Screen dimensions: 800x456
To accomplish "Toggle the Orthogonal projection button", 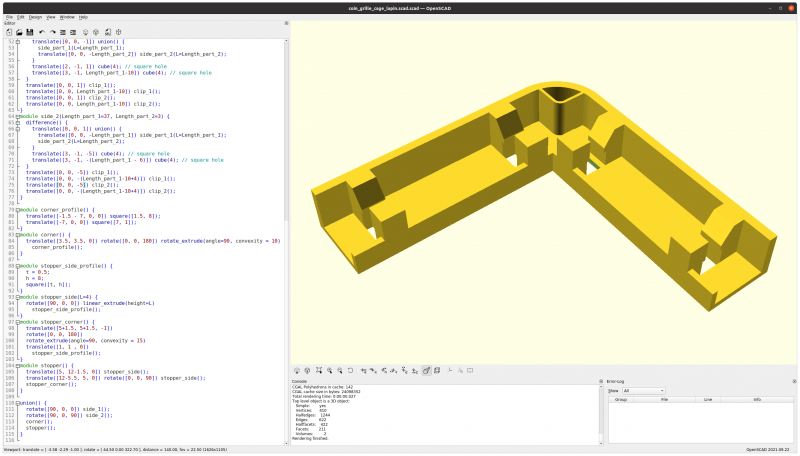I will pos(437,371).
